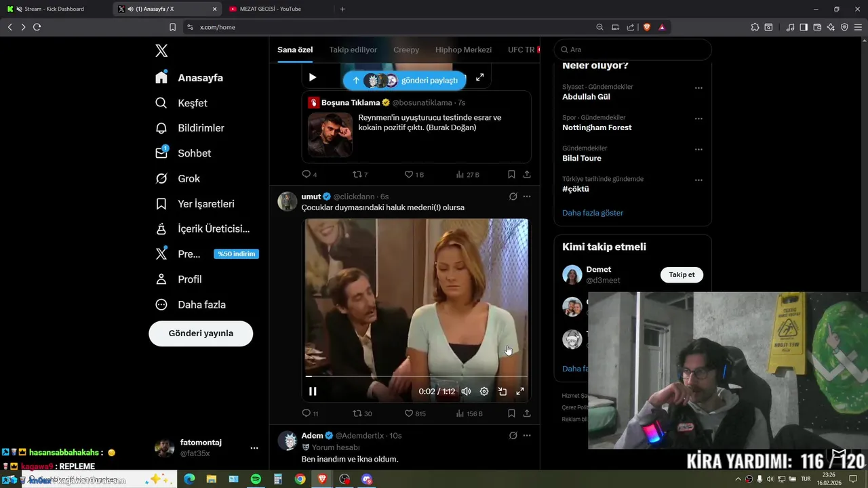
Task: Open more options on umut's post
Action: pyautogui.click(x=527, y=197)
